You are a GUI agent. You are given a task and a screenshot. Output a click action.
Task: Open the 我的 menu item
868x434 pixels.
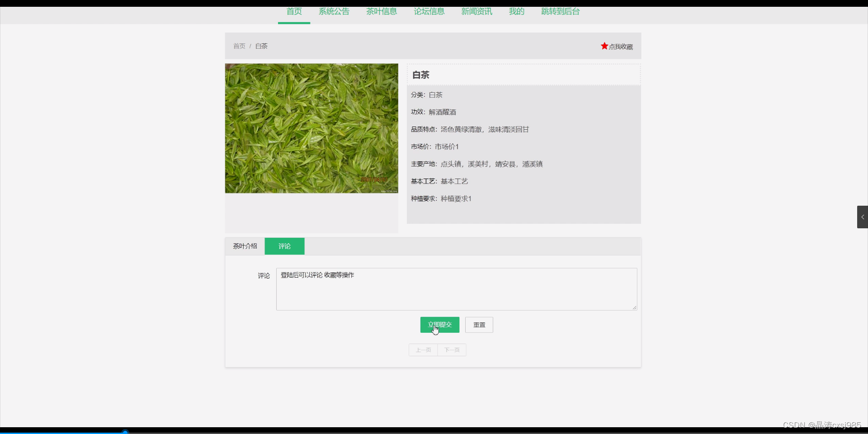pos(517,12)
